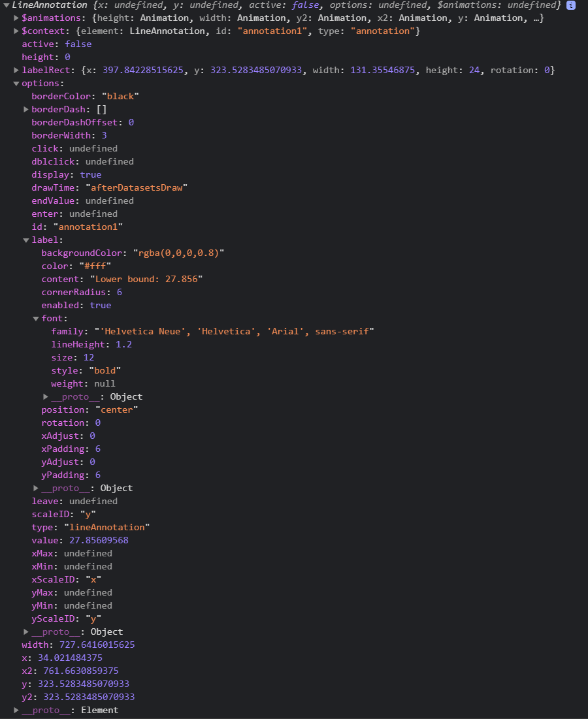Click the x: 34.021484375 value
The image size is (588, 719).
point(70,658)
